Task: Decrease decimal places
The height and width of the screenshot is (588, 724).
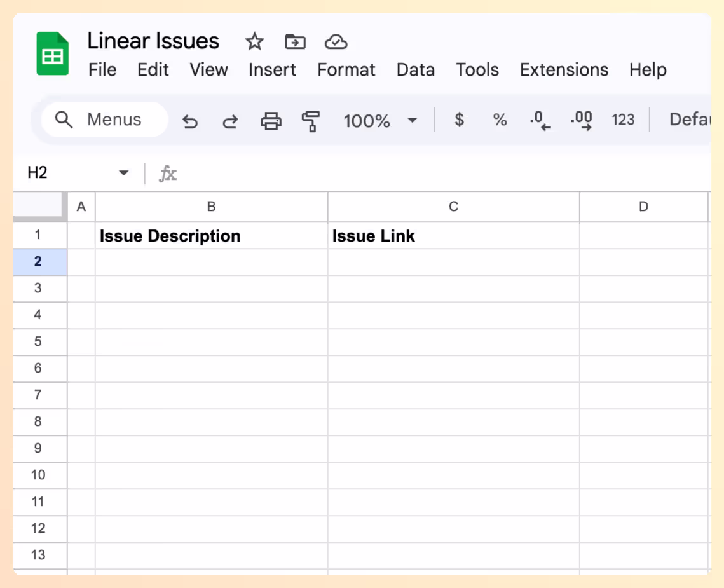Action: 540,121
